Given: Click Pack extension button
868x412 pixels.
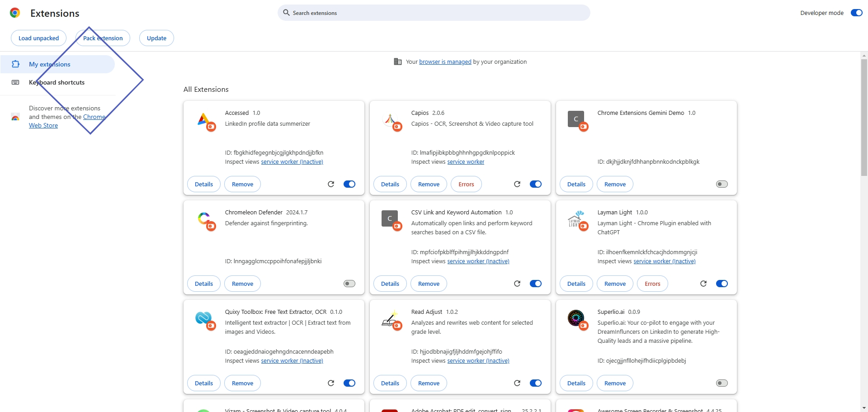Looking at the screenshot, I should click(x=103, y=38).
